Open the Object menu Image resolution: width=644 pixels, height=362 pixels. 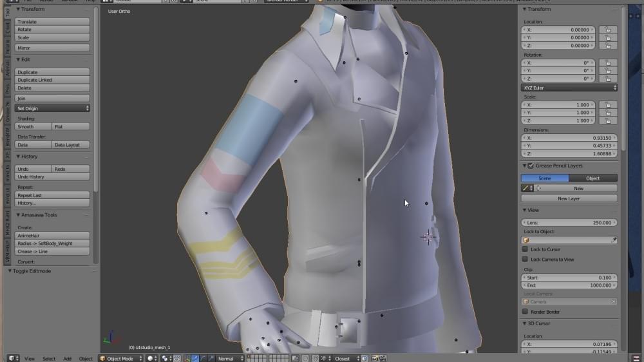click(x=86, y=359)
